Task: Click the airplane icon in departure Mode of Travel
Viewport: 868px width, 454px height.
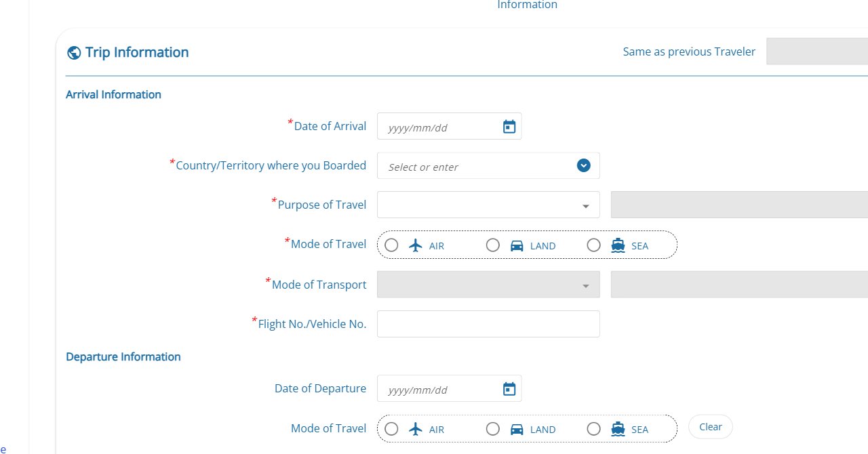Action: [415, 428]
